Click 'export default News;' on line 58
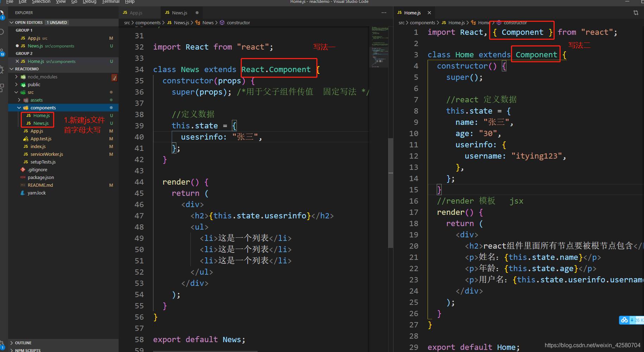644x352 pixels. [199, 339]
